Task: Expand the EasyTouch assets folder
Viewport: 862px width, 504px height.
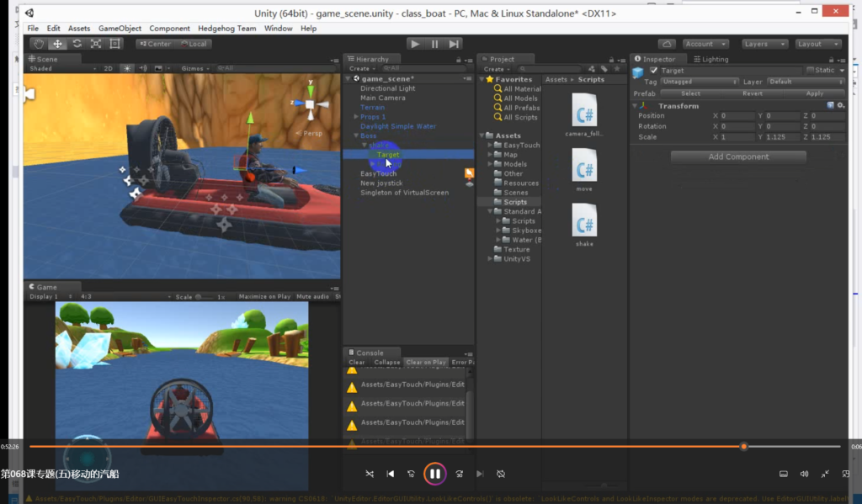Action: pos(490,145)
